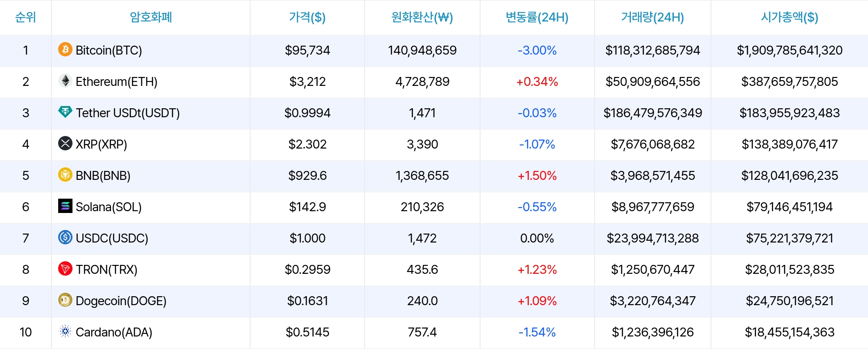Open Dogecoin(DOGE) coin name
Viewport: 868px width, 349px height.
[x=121, y=301]
